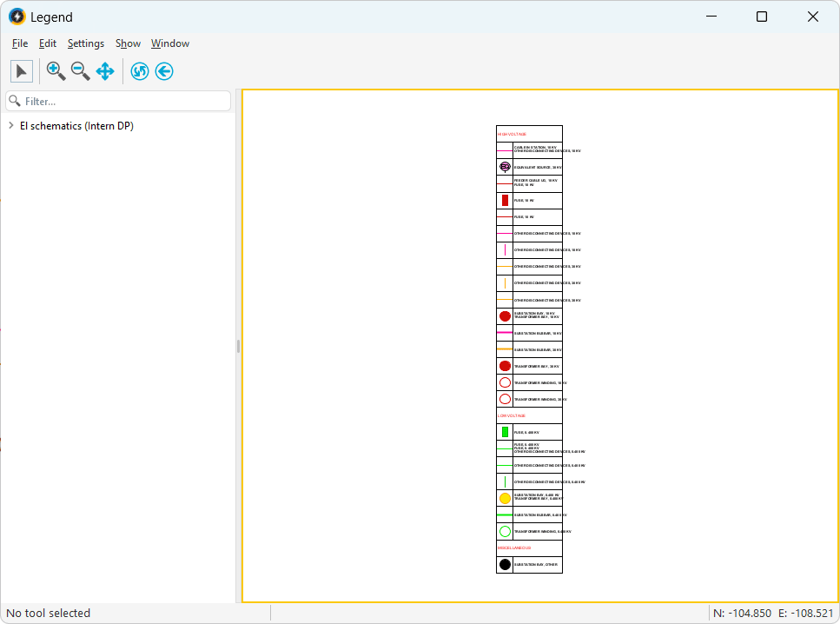Screen dimensions: 840x624
Task: Click the black Substation Bay, Other circle
Action: point(505,565)
